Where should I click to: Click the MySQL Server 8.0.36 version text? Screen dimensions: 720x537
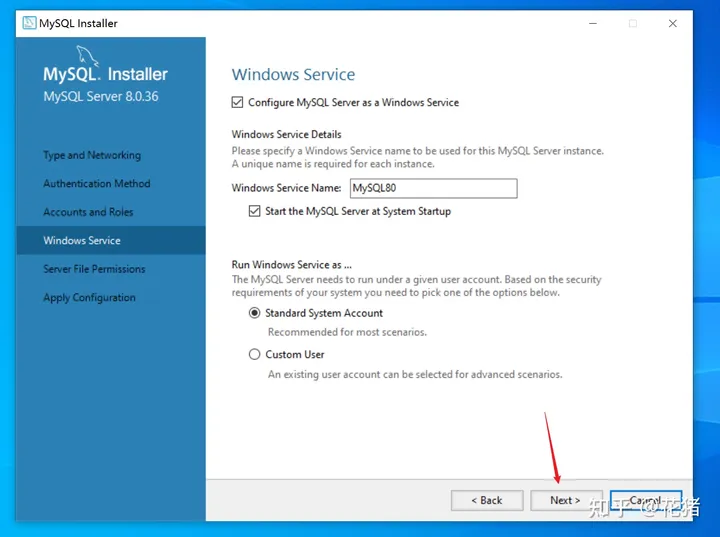101,96
